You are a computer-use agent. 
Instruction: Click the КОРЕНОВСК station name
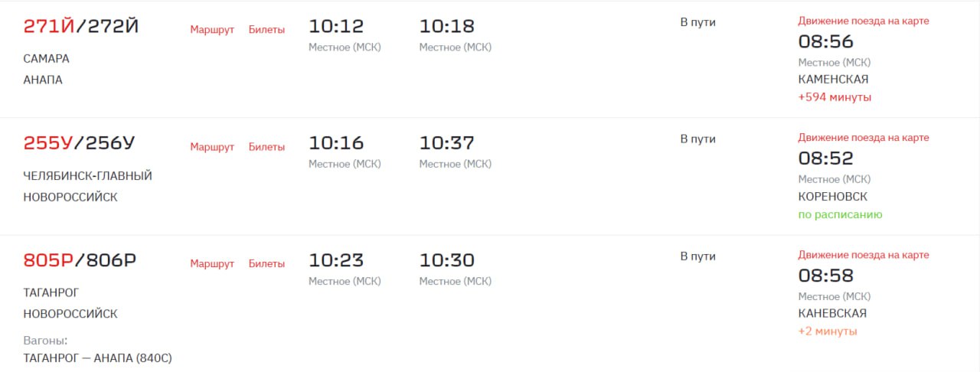[x=833, y=197]
